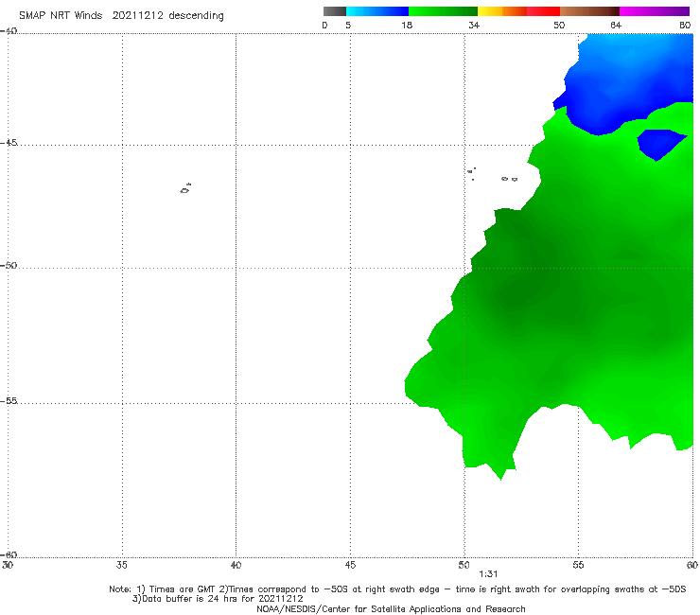
Task: Select the green segment of the color bar
Action: click(x=443, y=11)
